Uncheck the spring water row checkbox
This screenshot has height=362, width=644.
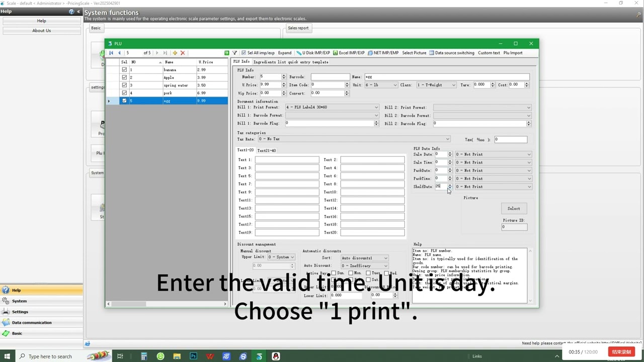coord(124,85)
